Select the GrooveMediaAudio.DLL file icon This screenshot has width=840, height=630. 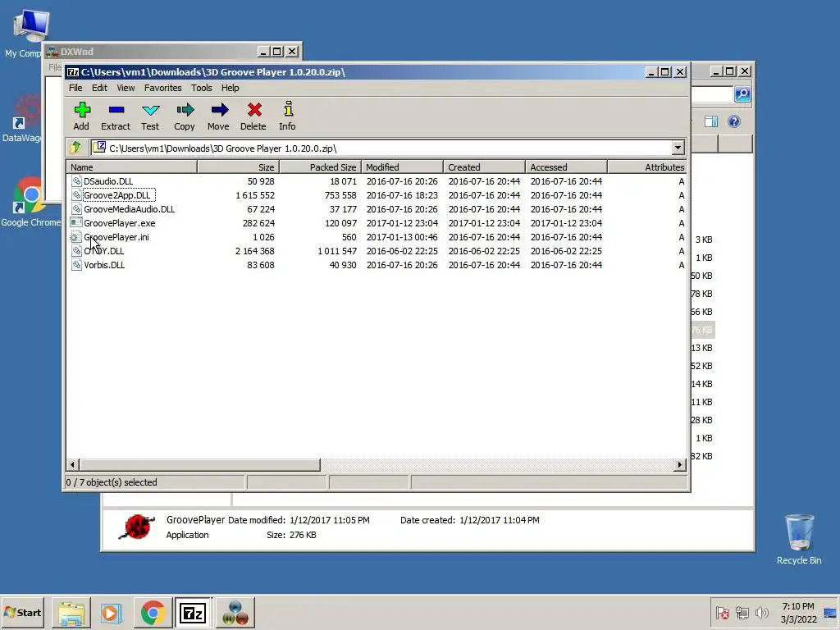76,209
